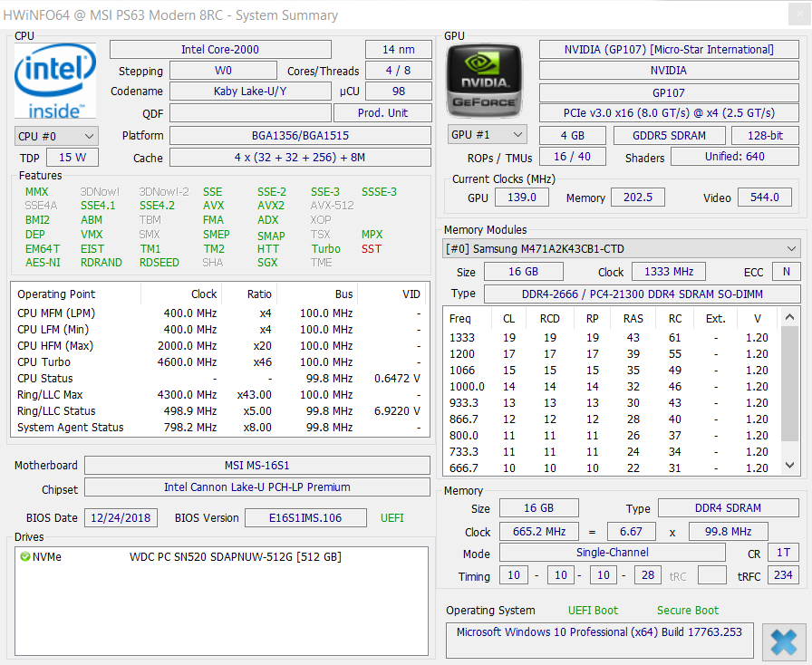Click the Secure Boot label
812x665 pixels.
688,610
